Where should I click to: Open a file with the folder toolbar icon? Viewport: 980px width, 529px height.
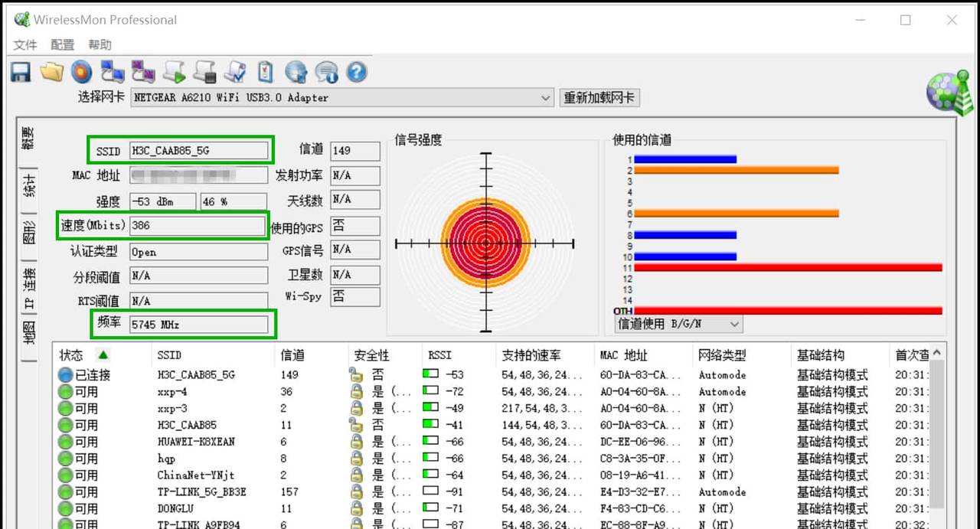51,71
